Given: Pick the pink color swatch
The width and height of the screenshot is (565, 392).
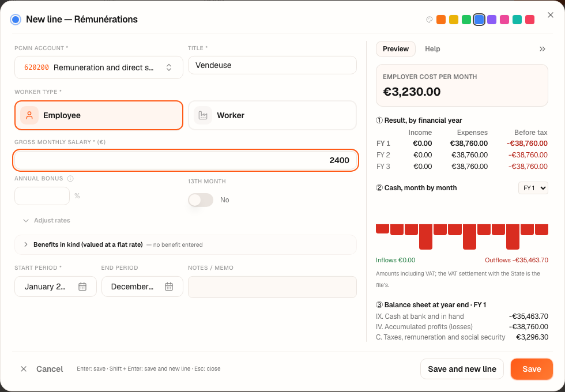Looking at the screenshot, I should click(504, 20).
